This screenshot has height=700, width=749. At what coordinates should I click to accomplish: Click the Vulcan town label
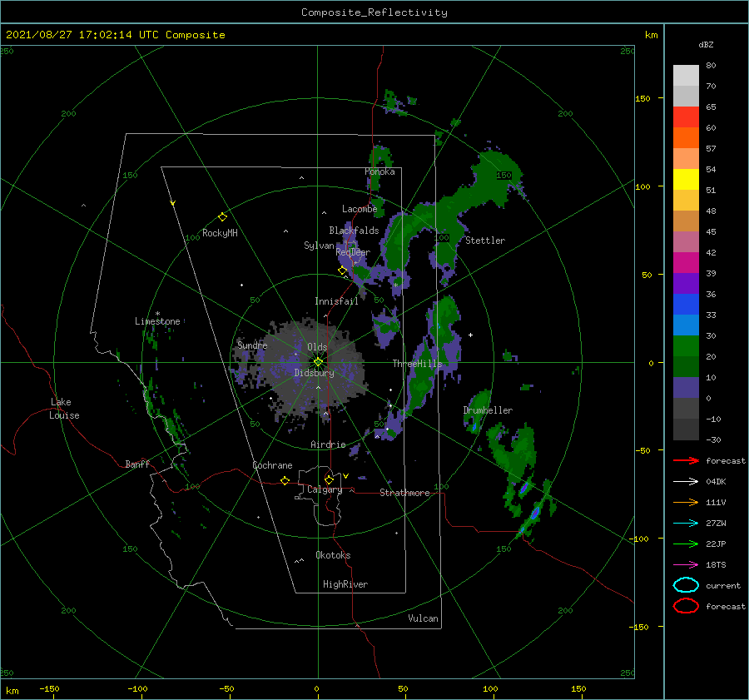tap(423, 618)
